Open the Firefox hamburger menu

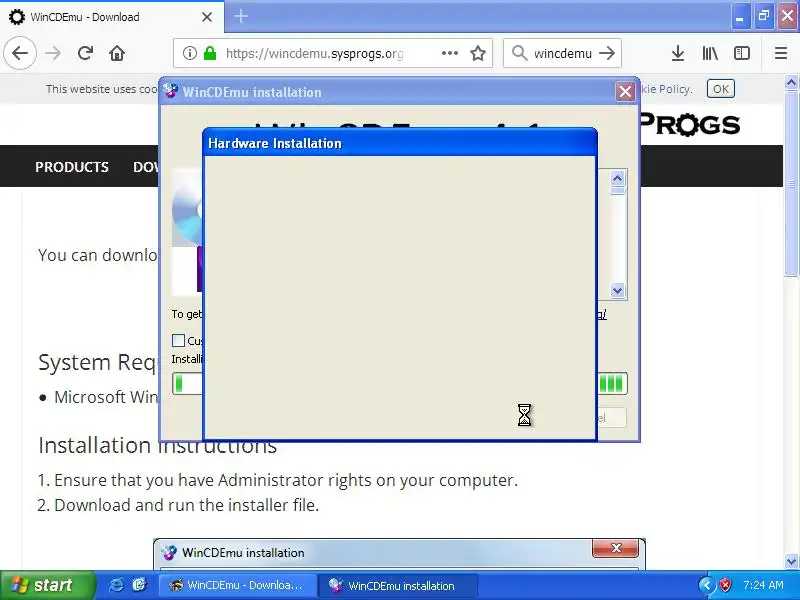coord(781,53)
